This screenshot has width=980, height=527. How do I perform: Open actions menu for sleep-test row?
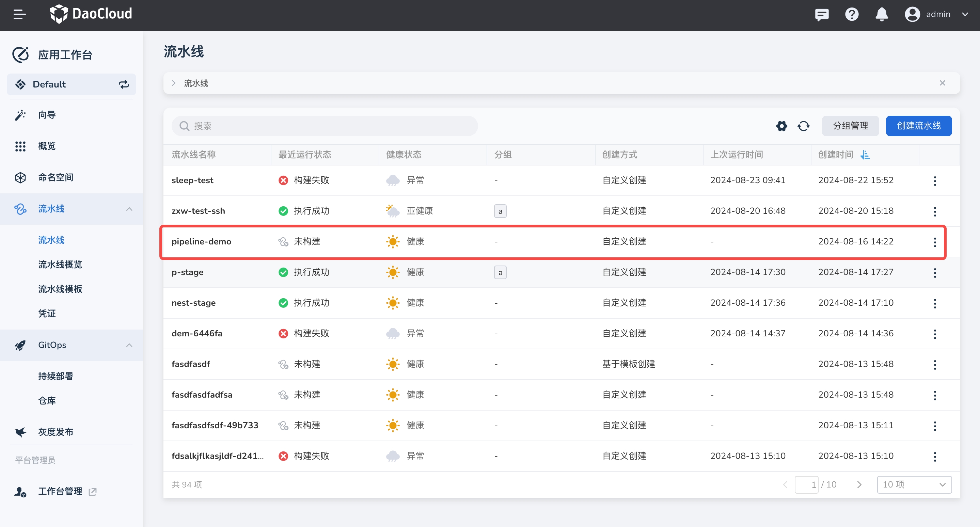click(x=935, y=181)
